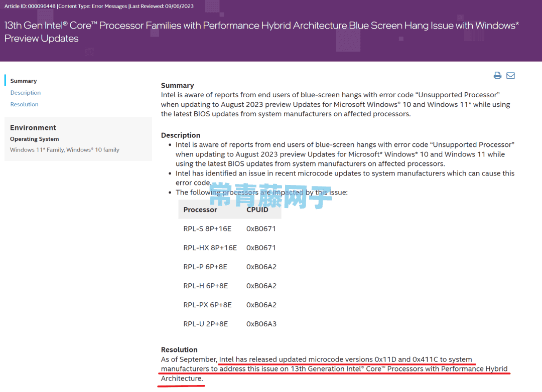The image size is (542, 392).
Task: Jump to the Resolution section link
Action: 24,104
